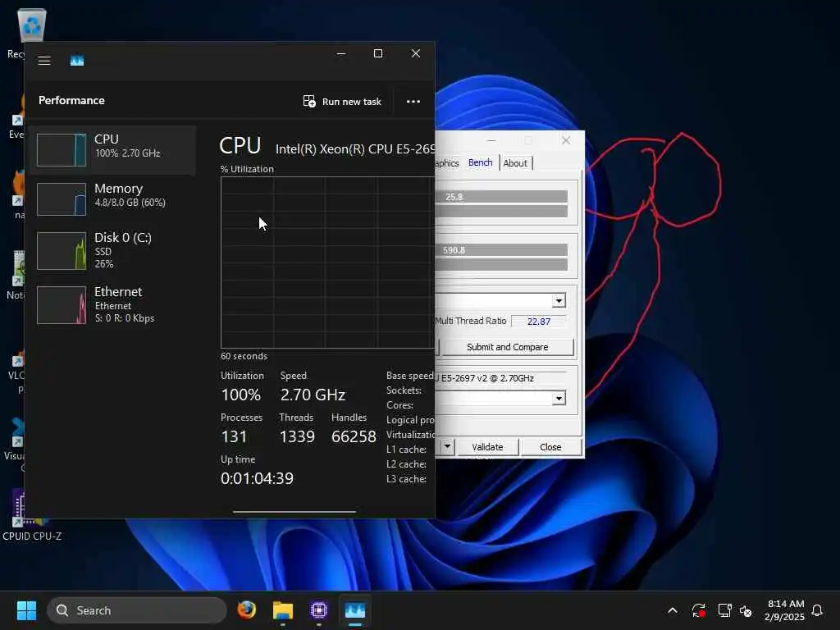Open Task Manager hamburger navigation menu
Image resolution: width=840 pixels, height=630 pixels.
click(44, 61)
